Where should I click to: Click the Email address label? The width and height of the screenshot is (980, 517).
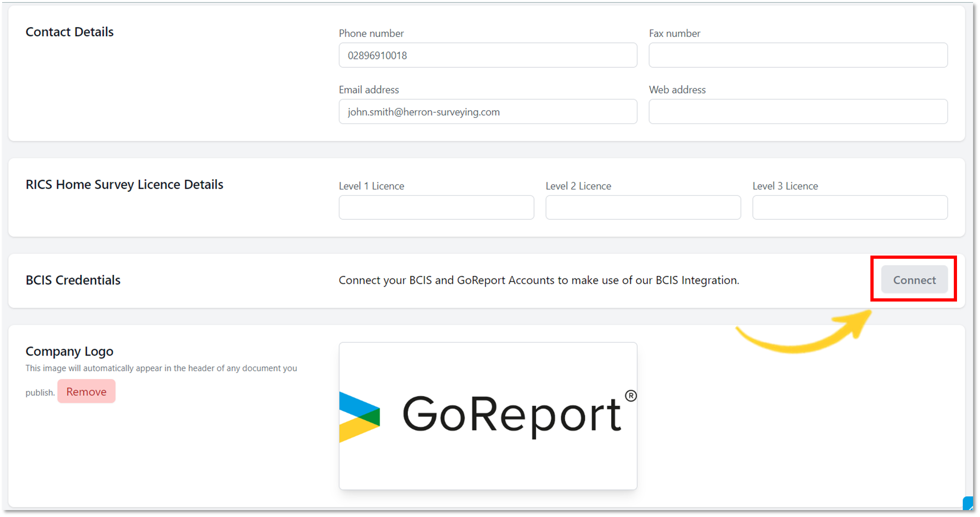[x=369, y=90]
